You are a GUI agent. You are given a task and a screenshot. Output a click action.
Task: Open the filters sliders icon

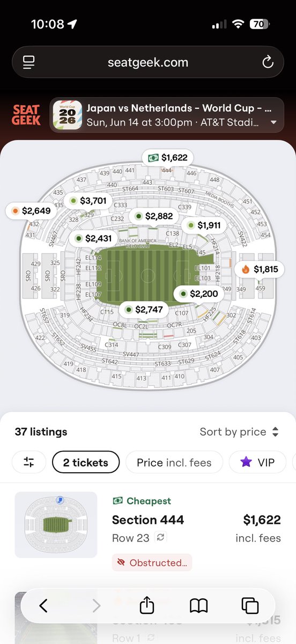[29, 462]
